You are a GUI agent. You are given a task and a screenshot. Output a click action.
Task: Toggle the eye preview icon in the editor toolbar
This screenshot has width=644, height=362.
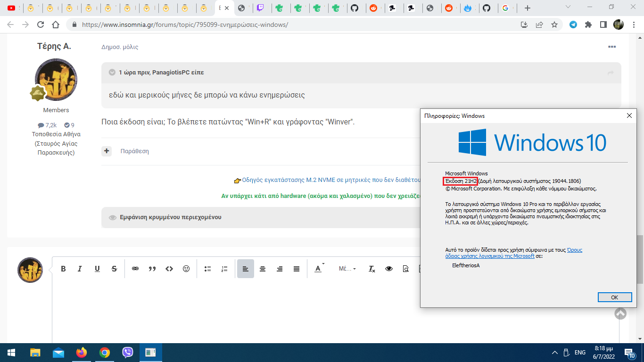click(x=389, y=269)
